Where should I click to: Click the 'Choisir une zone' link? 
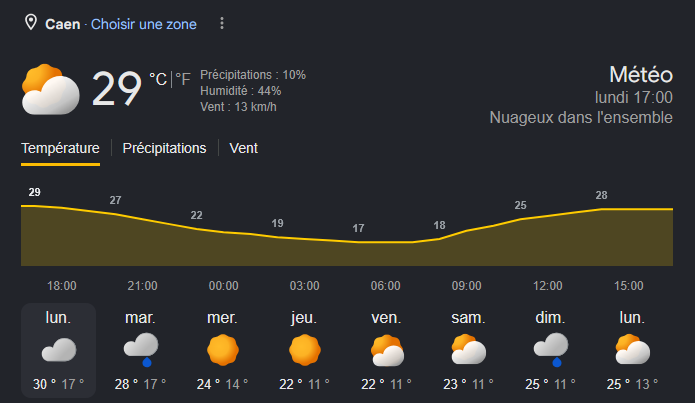tap(144, 24)
